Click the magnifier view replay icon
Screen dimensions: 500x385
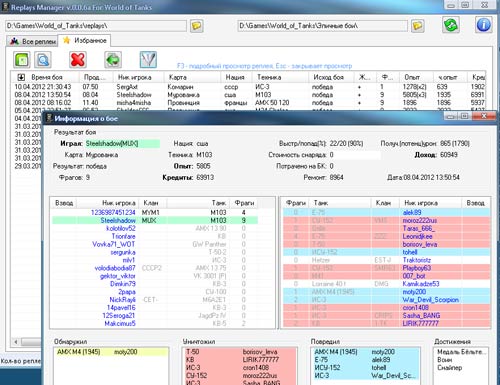click(43, 60)
